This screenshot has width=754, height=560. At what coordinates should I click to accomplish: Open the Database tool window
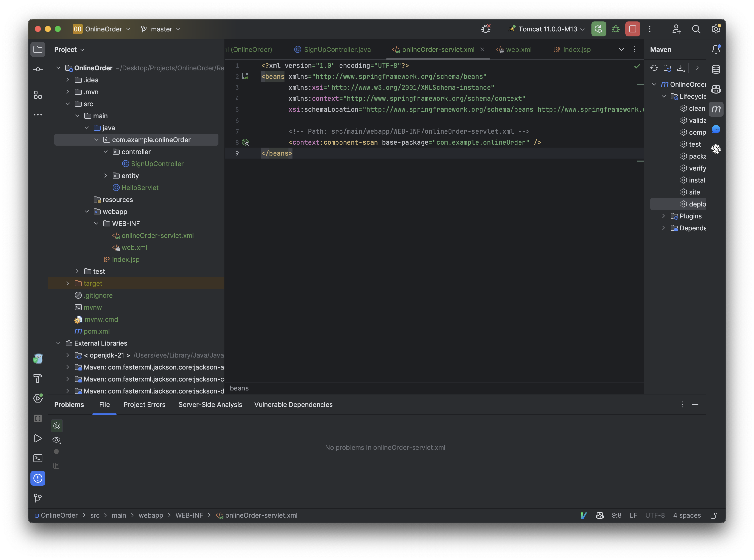tap(716, 69)
